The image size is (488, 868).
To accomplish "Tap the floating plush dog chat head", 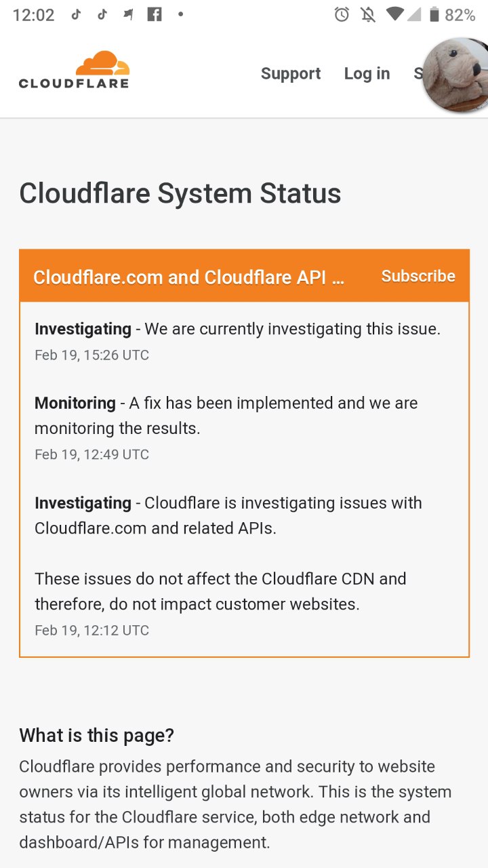I will coord(455,75).
